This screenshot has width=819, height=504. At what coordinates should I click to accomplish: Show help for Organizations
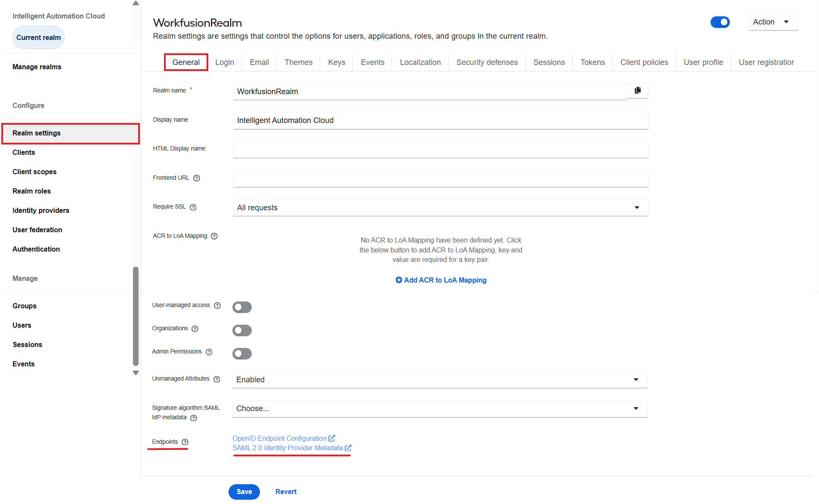pos(195,329)
